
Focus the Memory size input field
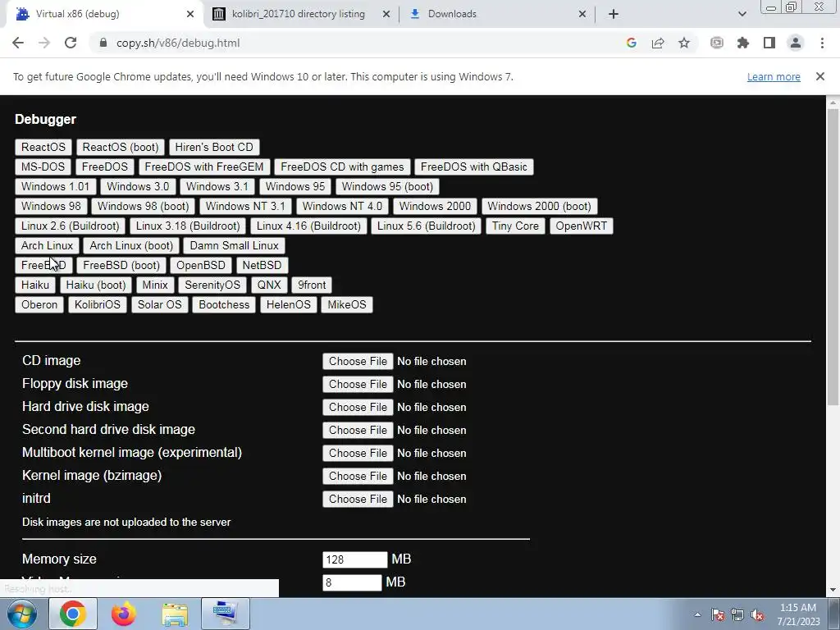[x=354, y=559]
